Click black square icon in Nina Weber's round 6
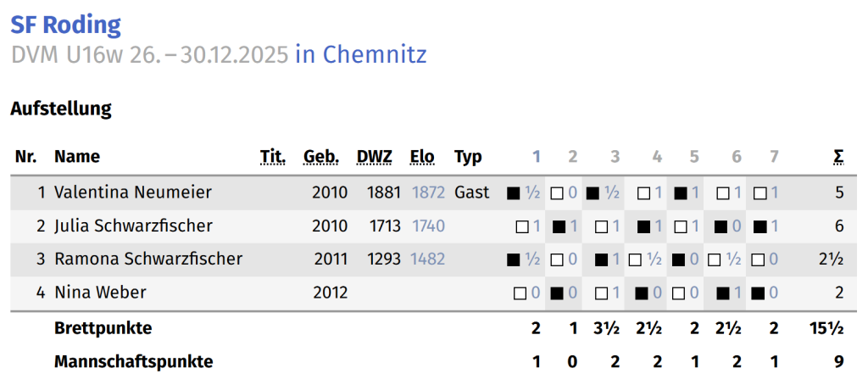The width and height of the screenshot is (868, 385). [723, 293]
